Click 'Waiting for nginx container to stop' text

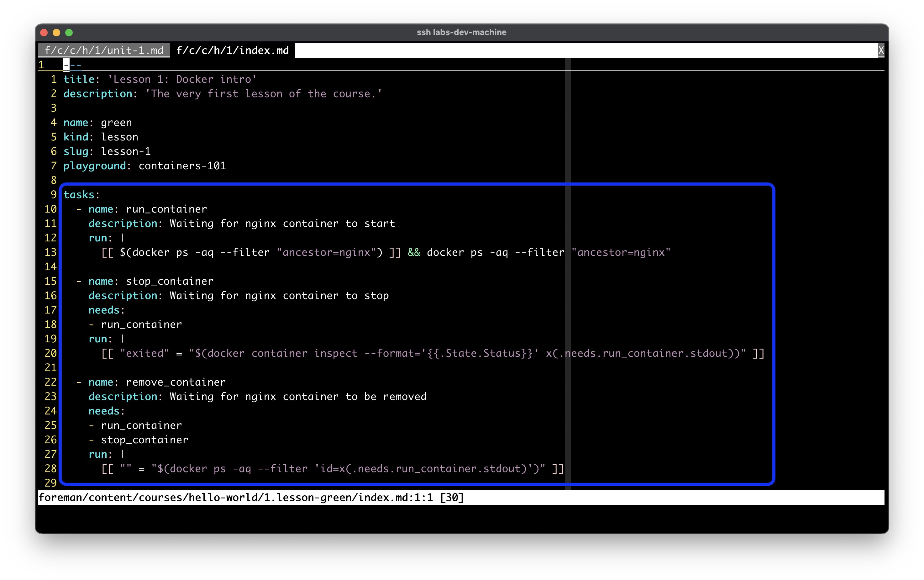(279, 296)
